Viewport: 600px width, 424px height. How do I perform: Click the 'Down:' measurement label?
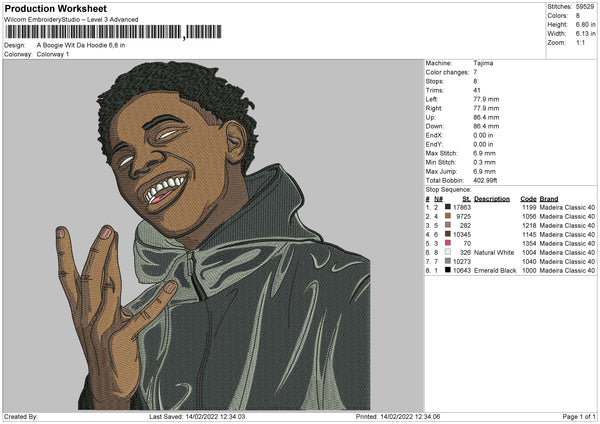(x=434, y=126)
